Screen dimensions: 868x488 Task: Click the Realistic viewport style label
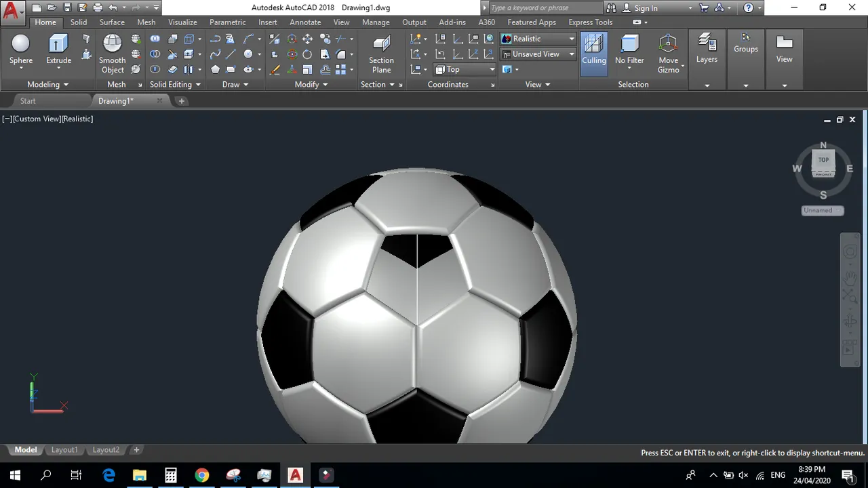tap(78, 119)
